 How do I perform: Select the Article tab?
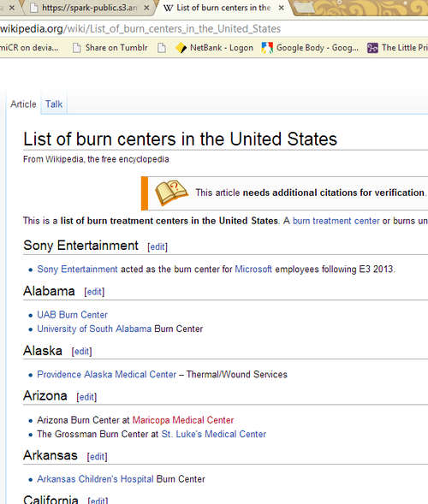23,104
